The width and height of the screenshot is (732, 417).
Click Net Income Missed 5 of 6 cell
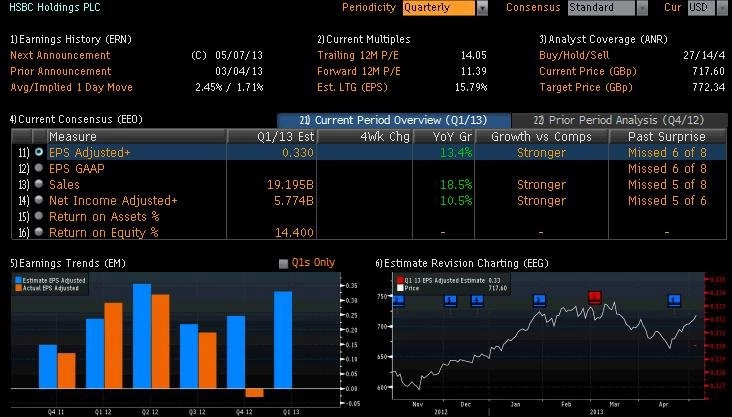667,200
